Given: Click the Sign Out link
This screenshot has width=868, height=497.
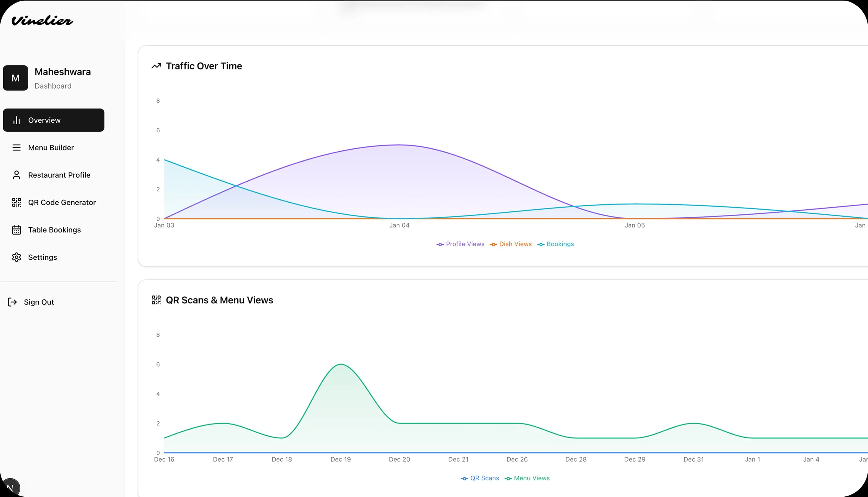Looking at the screenshot, I should pyautogui.click(x=39, y=302).
